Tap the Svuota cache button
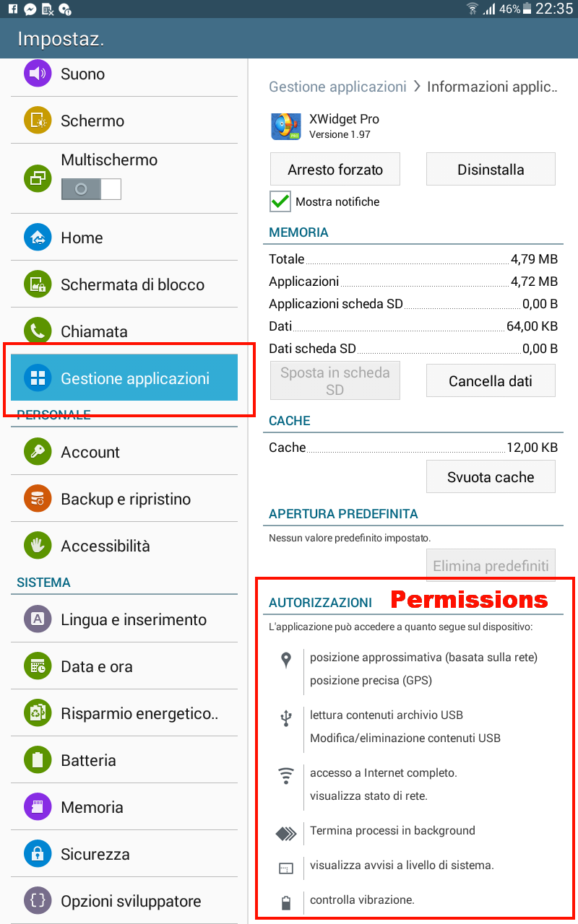Screen dimensions: 578x924 (x=491, y=477)
